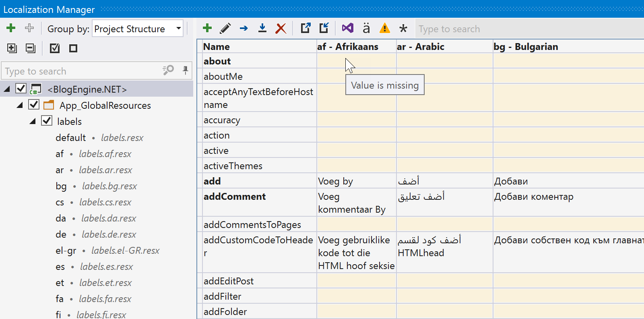Click the 'acceptAnyTextBeforeHostname' key cell
Screen dimensions: 644x319
pos(259,98)
